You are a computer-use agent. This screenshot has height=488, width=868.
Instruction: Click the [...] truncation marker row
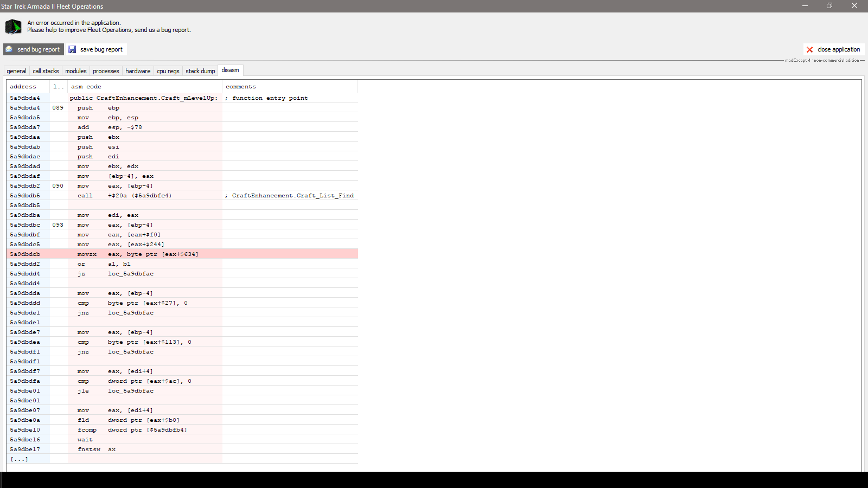[182, 459]
